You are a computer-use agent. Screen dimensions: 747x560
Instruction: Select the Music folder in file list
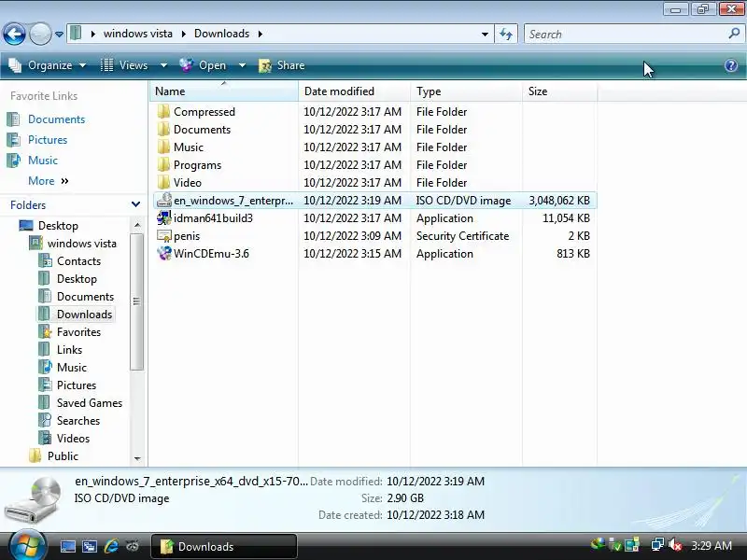[189, 147]
